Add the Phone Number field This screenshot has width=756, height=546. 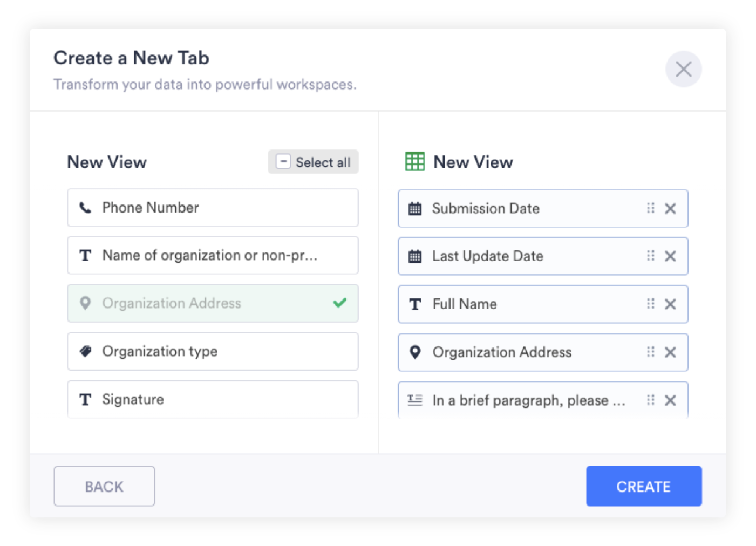point(213,208)
